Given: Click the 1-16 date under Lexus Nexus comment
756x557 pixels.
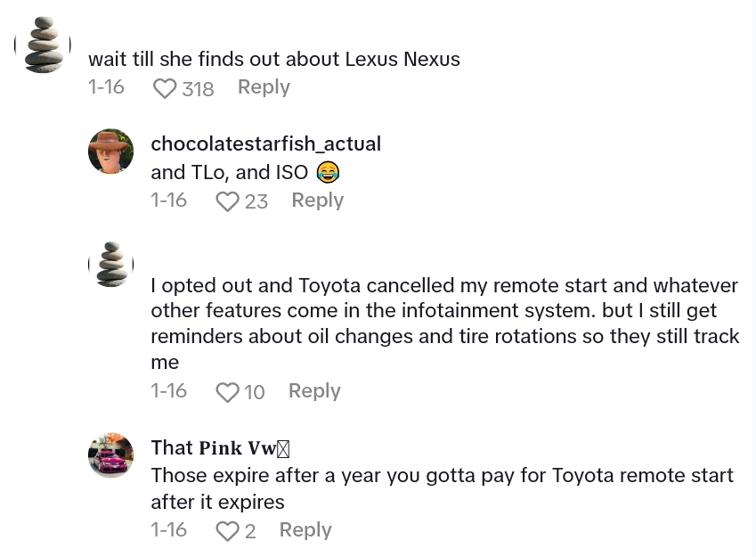Looking at the screenshot, I should [x=106, y=87].
